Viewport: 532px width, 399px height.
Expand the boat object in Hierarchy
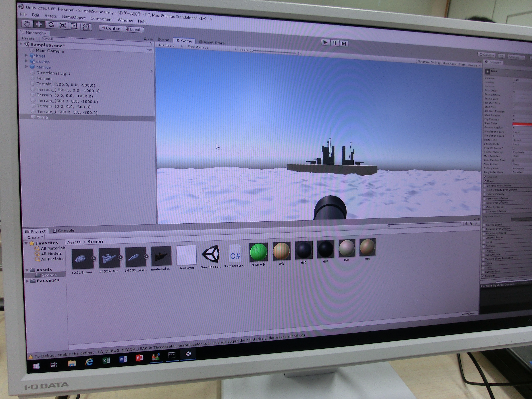[26, 55]
